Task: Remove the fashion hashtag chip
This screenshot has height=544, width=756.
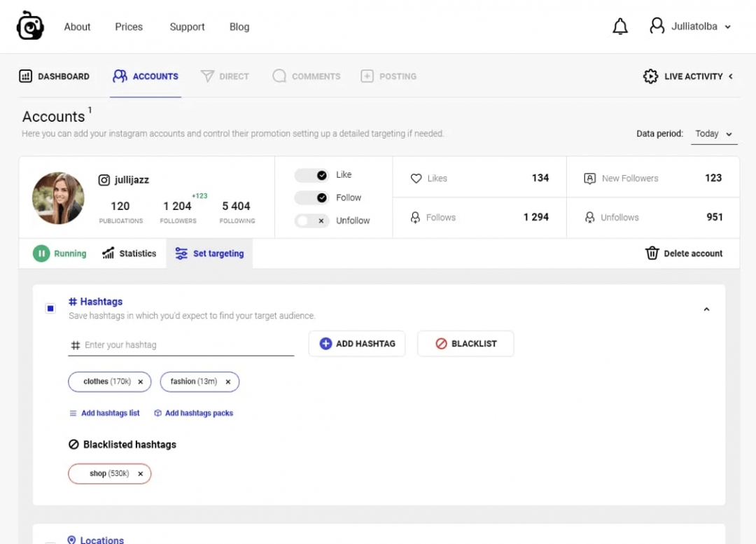Action: pyautogui.click(x=227, y=382)
